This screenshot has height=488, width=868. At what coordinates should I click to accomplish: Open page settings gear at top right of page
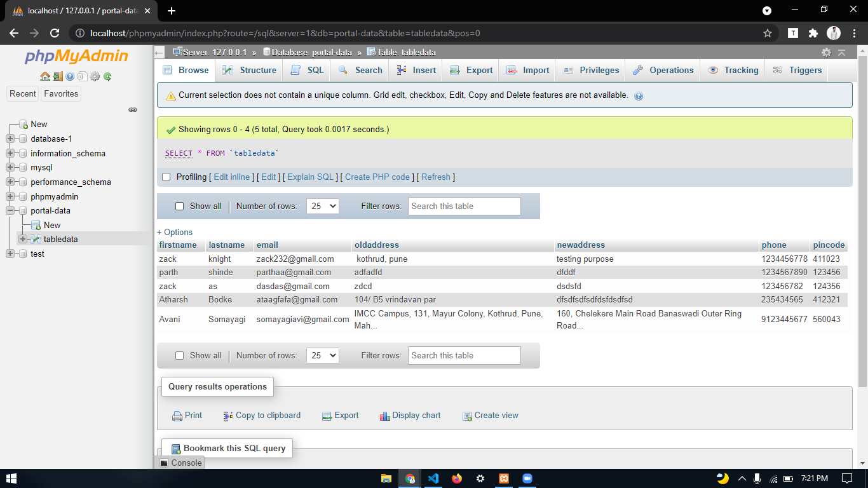826,52
